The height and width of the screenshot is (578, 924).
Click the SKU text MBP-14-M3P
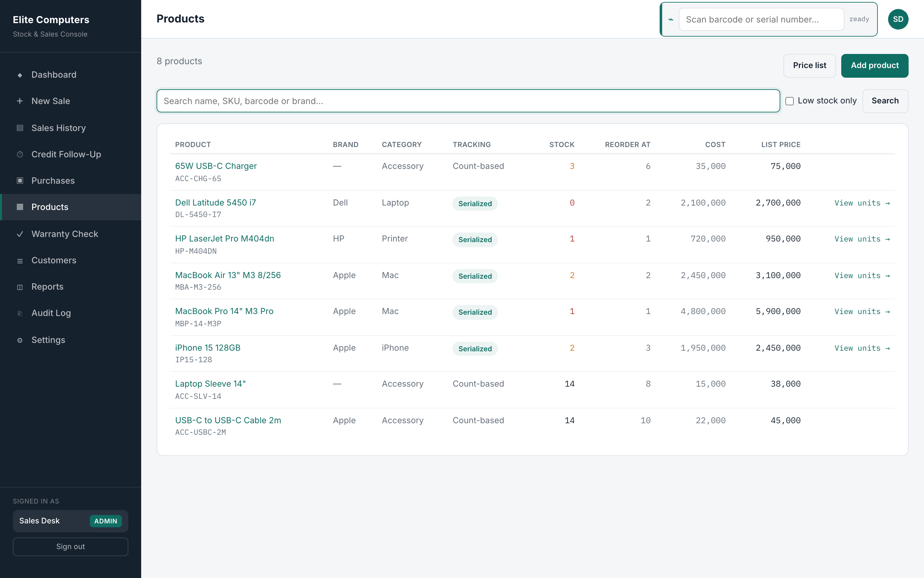coord(198,324)
